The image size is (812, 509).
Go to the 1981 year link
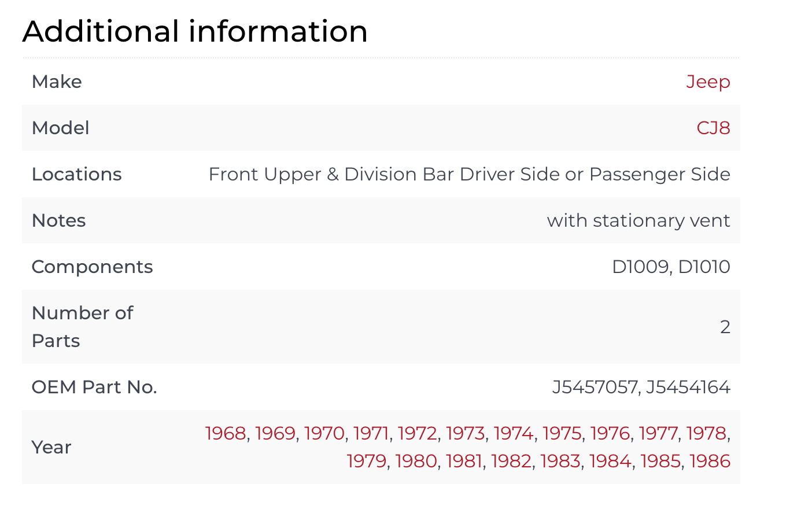click(x=464, y=461)
